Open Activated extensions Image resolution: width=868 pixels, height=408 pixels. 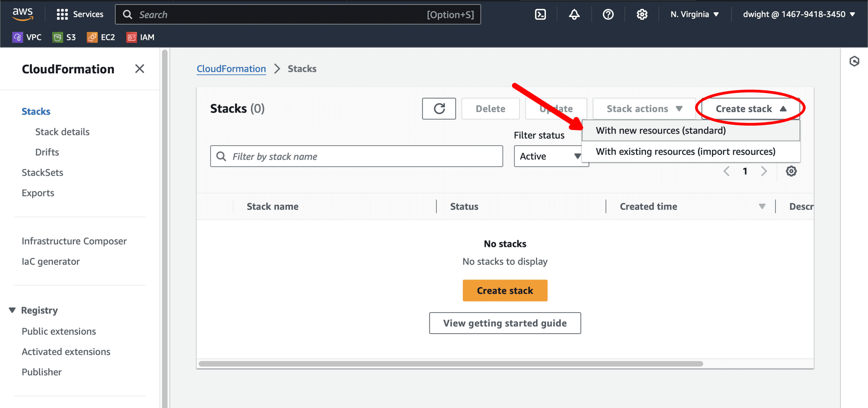click(66, 352)
